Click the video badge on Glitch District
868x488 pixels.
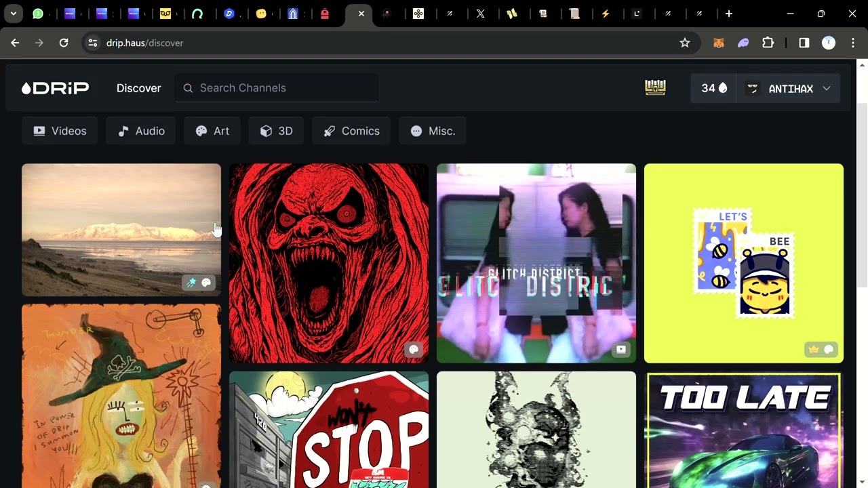[621, 350]
